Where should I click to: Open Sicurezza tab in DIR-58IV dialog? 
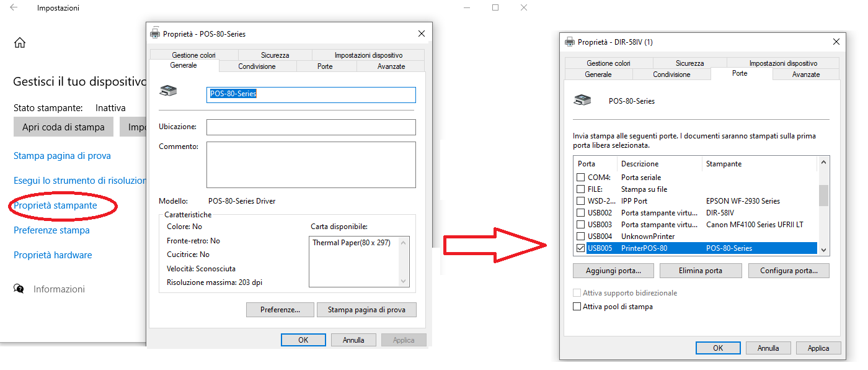click(x=690, y=63)
